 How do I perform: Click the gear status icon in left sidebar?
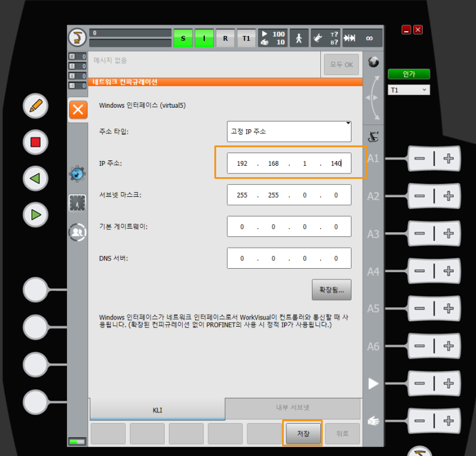(77, 174)
